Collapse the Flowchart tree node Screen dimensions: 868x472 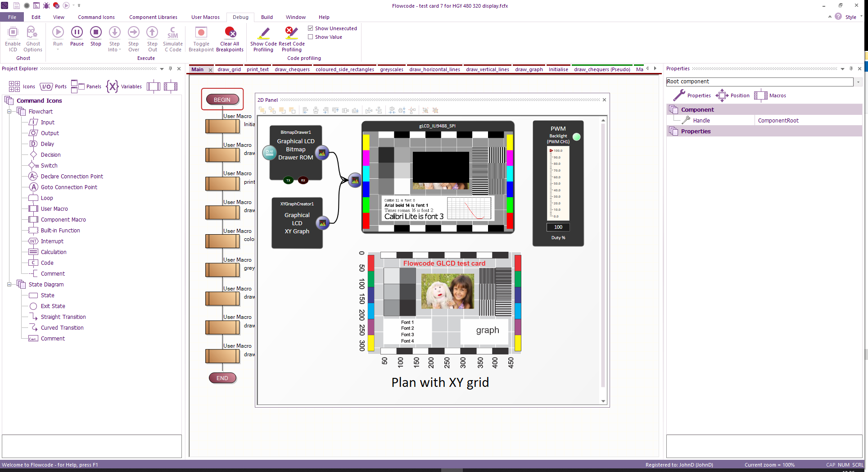point(9,112)
